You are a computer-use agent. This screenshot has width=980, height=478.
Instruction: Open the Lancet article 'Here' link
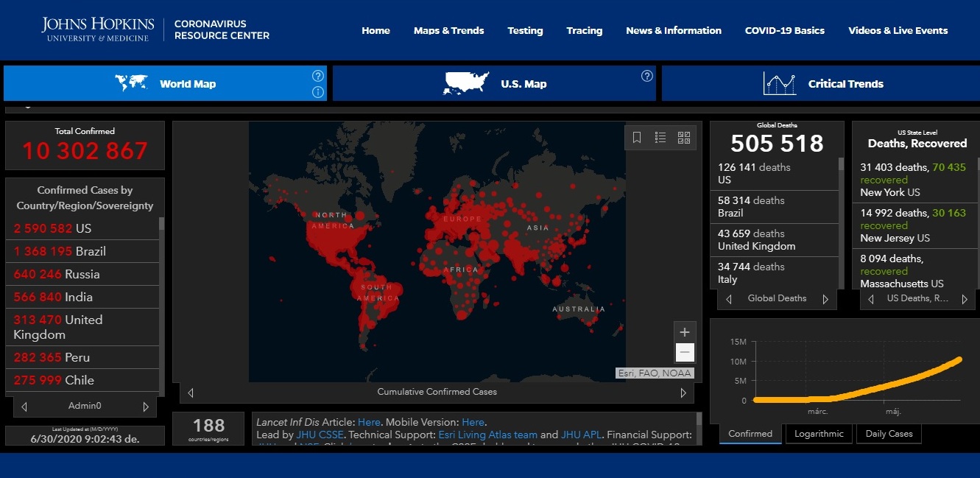click(x=369, y=422)
